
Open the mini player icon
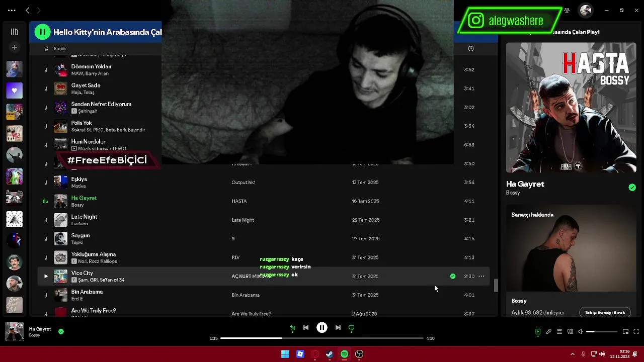[625, 332]
